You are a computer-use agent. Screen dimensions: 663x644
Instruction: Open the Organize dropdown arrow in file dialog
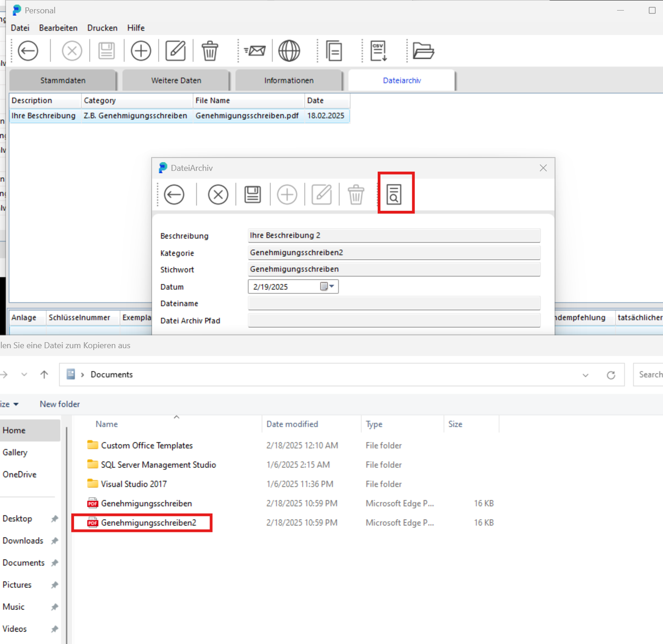point(16,404)
